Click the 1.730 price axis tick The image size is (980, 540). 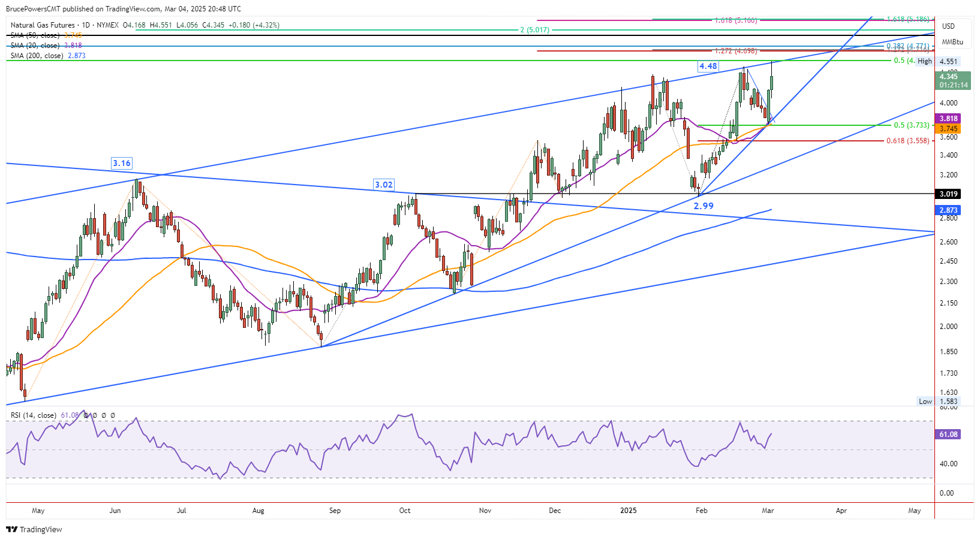coord(949,373)
